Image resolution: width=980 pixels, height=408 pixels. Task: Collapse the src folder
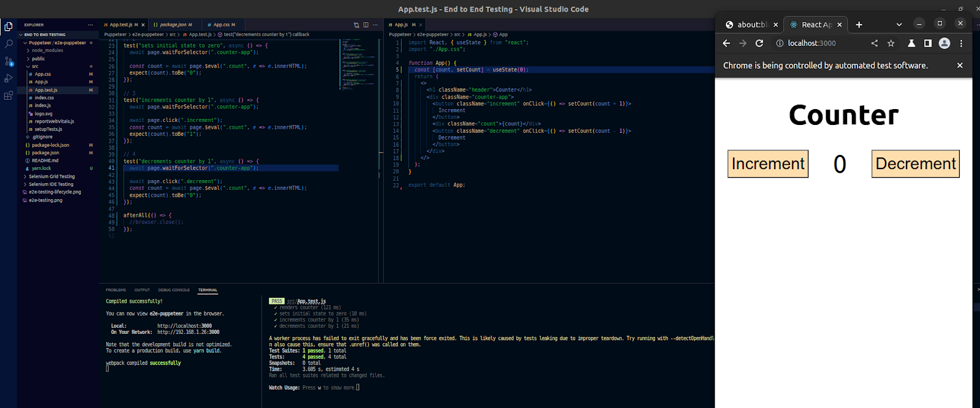point(35,66)
